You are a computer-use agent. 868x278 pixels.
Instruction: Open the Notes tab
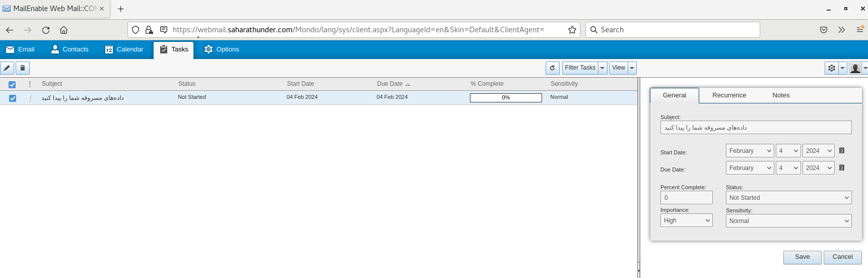click(781, 95)
